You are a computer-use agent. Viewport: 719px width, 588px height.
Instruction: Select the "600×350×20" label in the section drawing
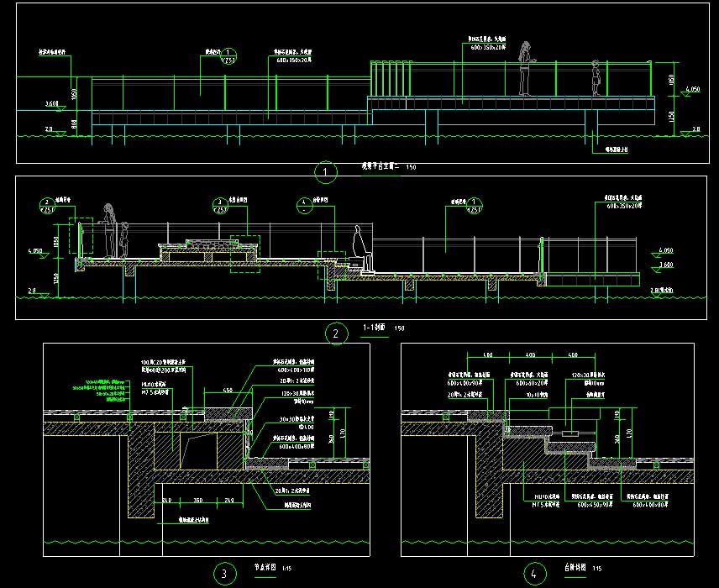625,206
